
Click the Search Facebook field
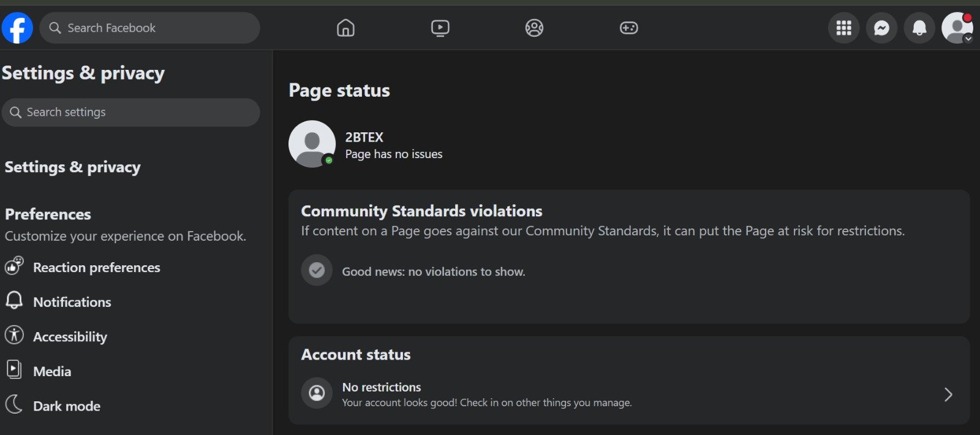(150, 28)
